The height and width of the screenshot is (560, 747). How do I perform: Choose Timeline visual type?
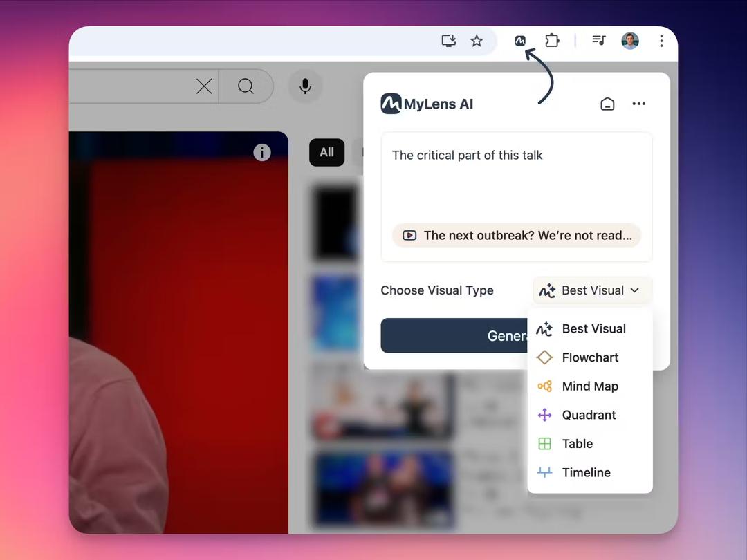pyautogui.click(x=590, y=472)
